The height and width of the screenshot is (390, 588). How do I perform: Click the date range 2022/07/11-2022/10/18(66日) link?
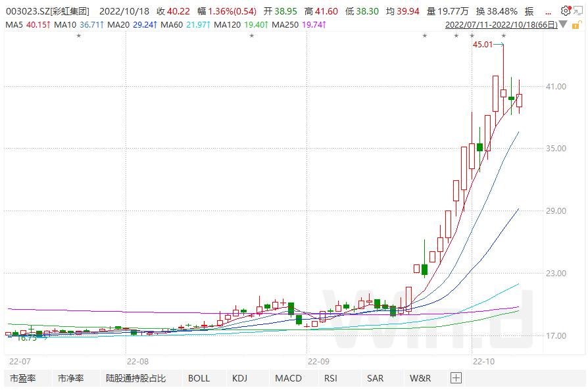(501, 25)
